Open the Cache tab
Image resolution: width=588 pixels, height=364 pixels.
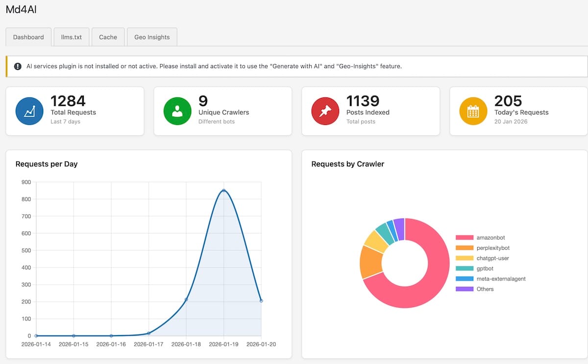(108, 37)
